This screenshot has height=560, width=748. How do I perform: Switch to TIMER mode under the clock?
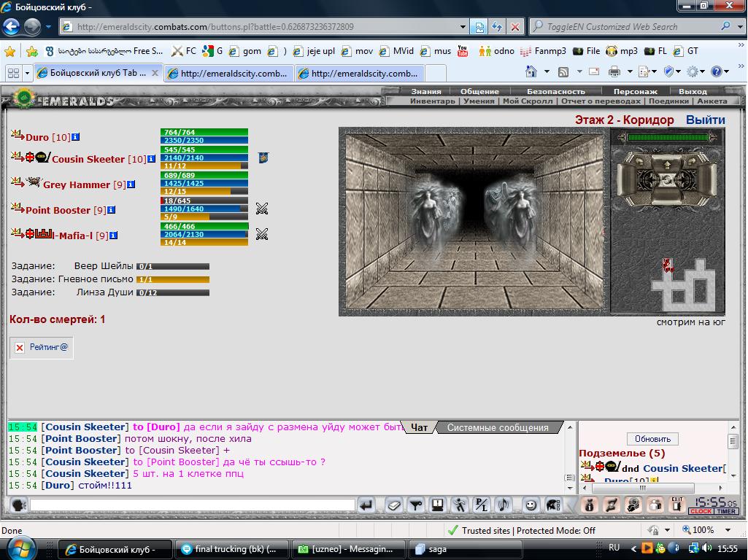pos(725,511)
